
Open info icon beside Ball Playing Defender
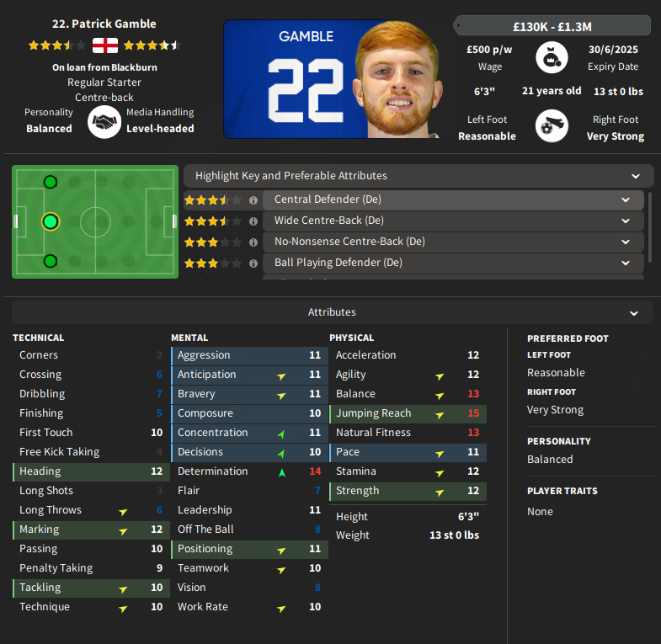pos(253,263)
